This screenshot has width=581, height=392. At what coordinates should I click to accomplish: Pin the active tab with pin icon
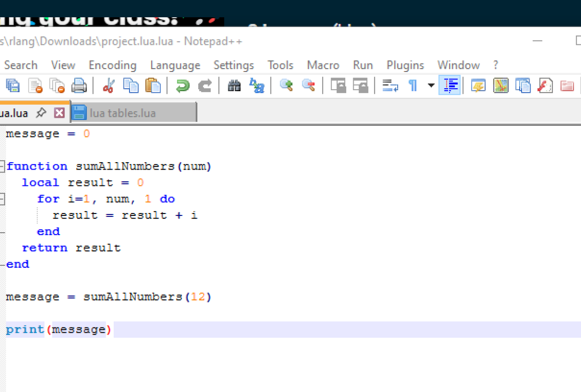coord(42,113)
